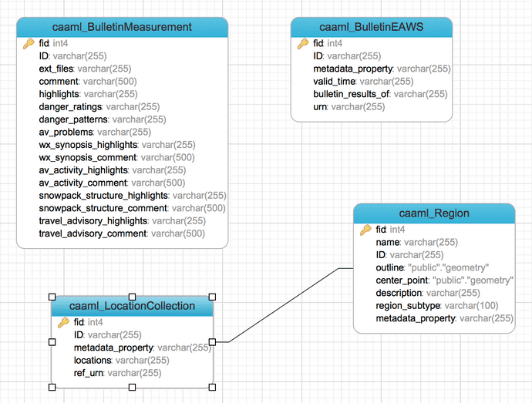The width and height of the screenshot is (532, 403).
Task: Click the key icon in caaml_LocationCollection table
Action: [63, 322]
